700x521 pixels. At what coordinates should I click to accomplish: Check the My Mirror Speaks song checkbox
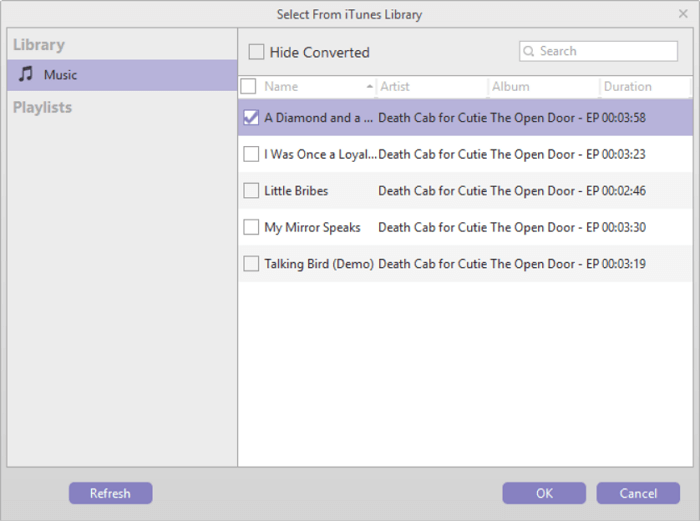click(251, 227)
